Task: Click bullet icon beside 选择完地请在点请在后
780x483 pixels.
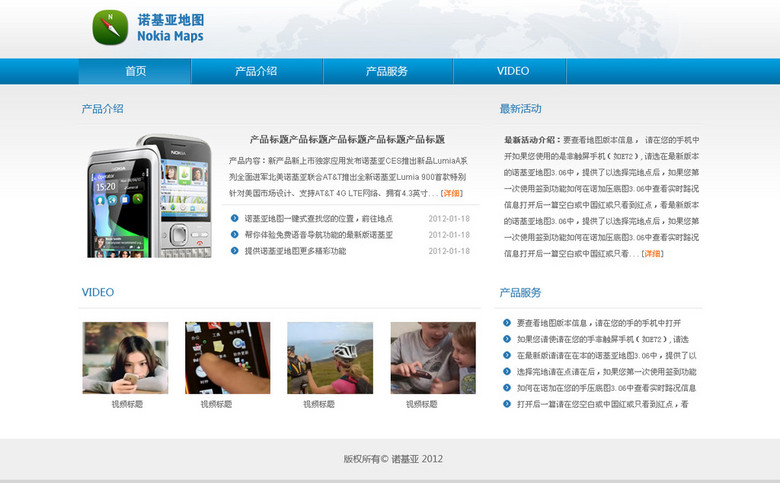Action: point(506,371)
